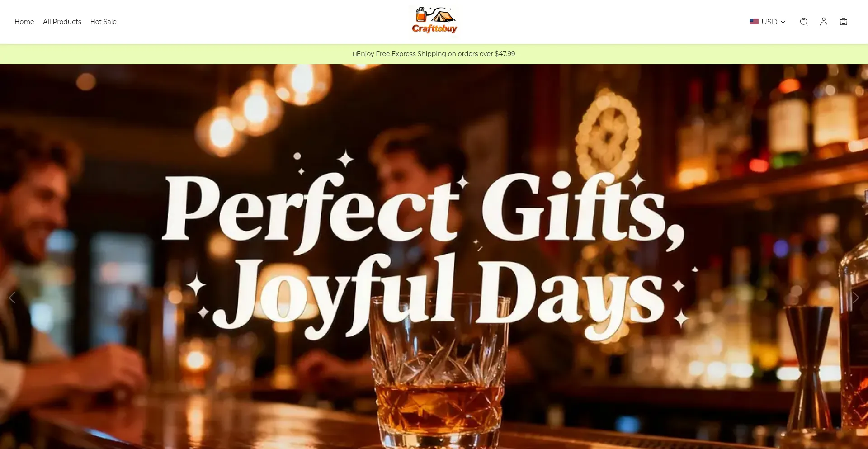
Task: Advance to next slide arrow
Action: tap(855, 298)
